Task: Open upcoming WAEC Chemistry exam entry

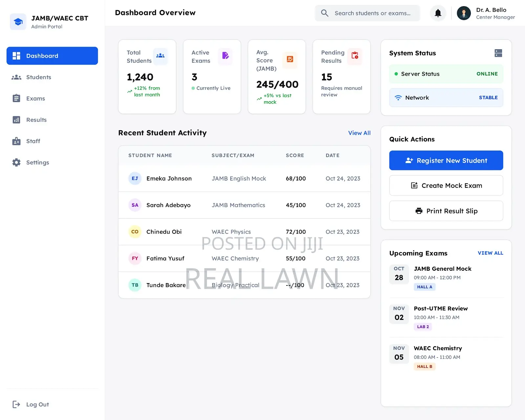Action: (438, 348)
